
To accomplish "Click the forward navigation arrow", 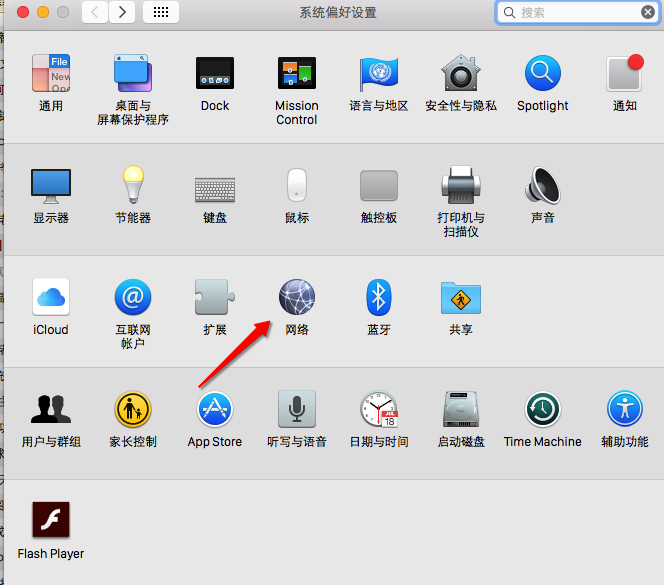I will pos(122,12).
